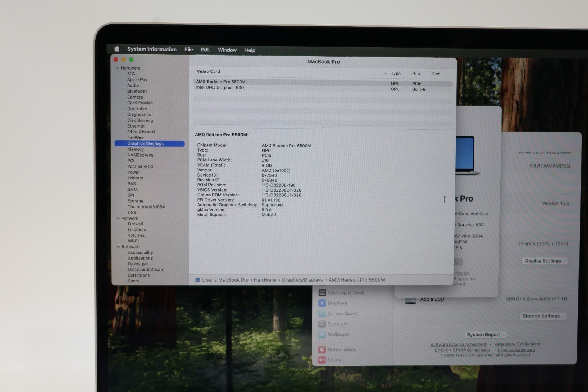Select USB in the sidebar
This screenshot has height=392, width=588.
(132, 213)
